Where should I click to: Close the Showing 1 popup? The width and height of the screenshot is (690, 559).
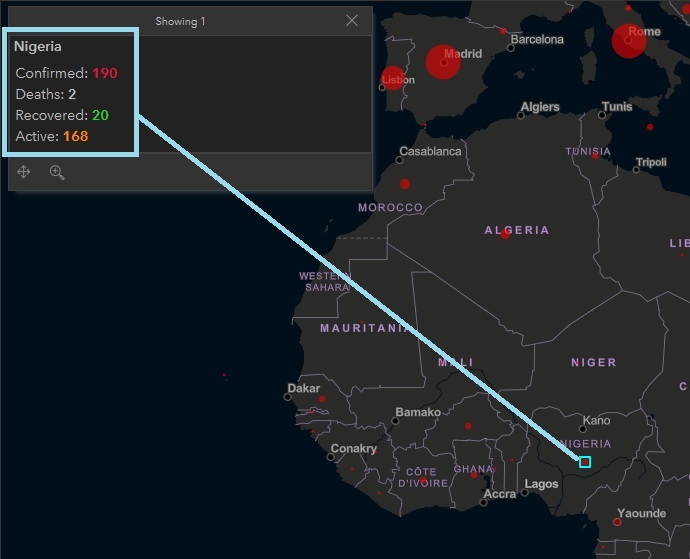[x=352, y=20]
